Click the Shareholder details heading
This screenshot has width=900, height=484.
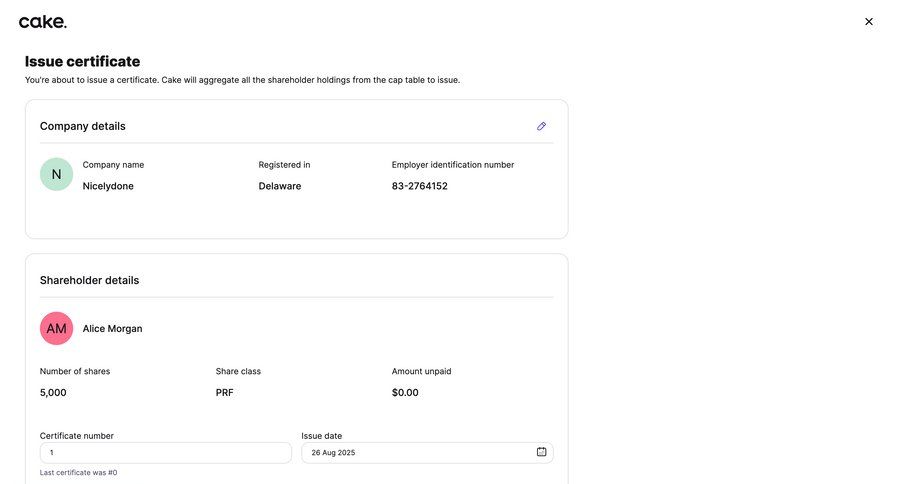(x=89, y=280)
